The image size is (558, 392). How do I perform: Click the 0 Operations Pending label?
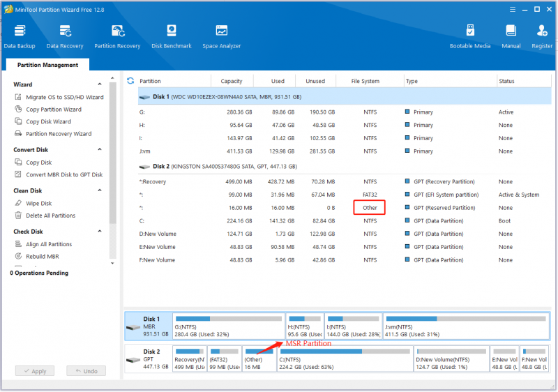(39, 273)
